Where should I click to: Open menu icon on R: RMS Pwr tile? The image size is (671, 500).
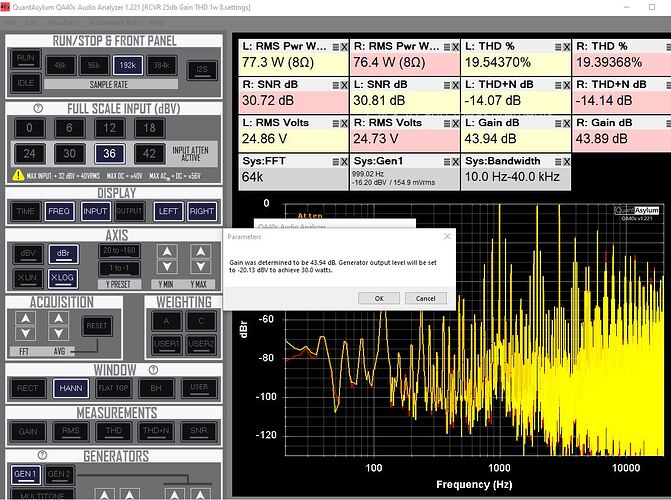coord(447,47)
